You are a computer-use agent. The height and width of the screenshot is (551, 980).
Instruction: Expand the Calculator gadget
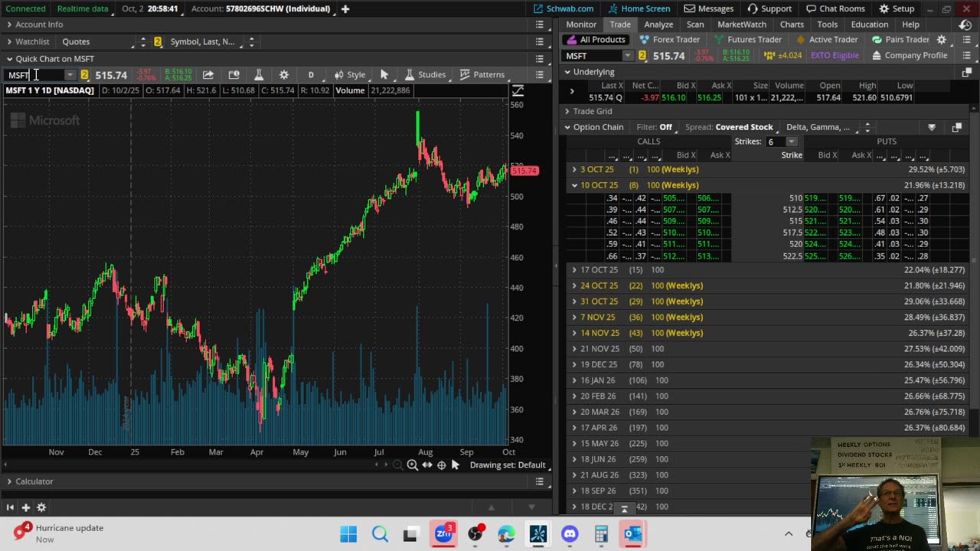(9, 481)
